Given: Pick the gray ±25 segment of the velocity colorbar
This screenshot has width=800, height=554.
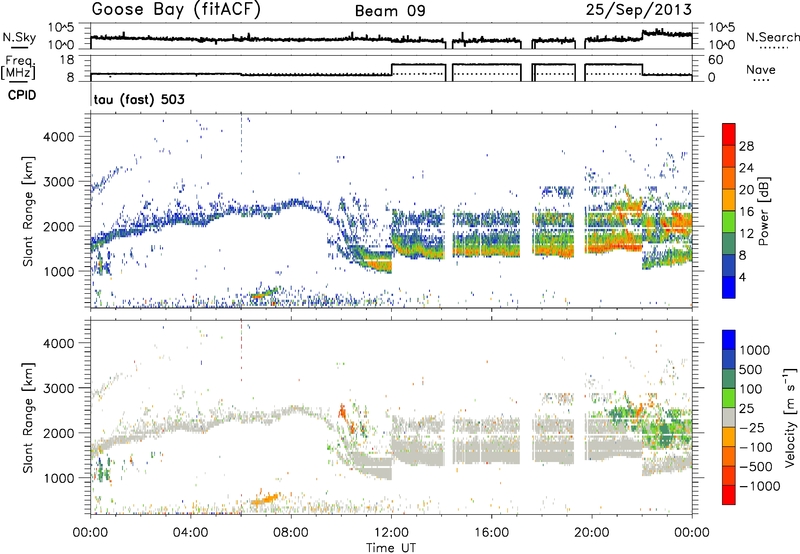Looking at the screenshot, I should [729, 418].
